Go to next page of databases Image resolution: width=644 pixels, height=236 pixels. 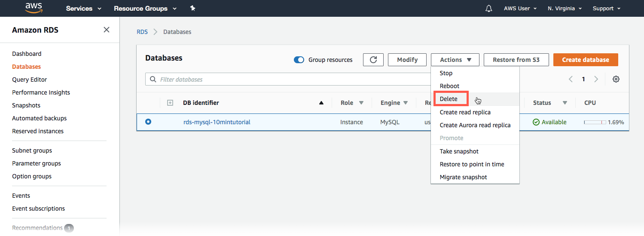coord(596,79)
